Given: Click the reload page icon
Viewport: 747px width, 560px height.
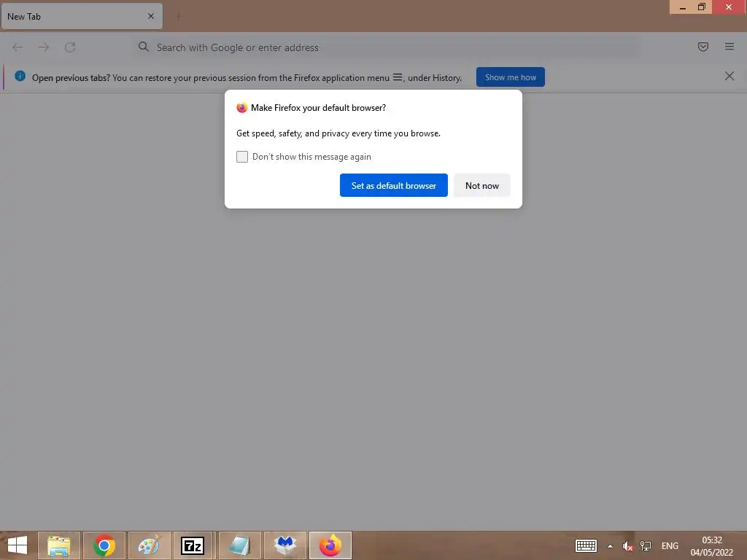Looking at the screenshot, I should [x=70, y=47].
